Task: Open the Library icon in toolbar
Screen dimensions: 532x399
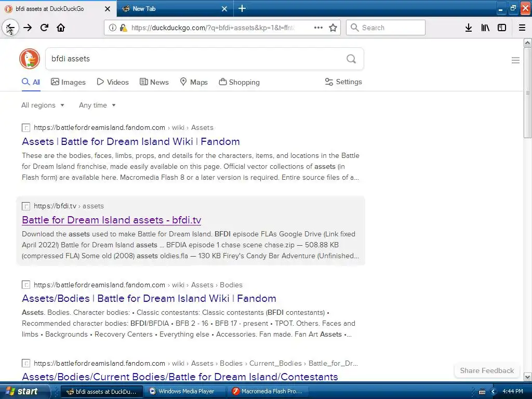Action: (485, 28)
